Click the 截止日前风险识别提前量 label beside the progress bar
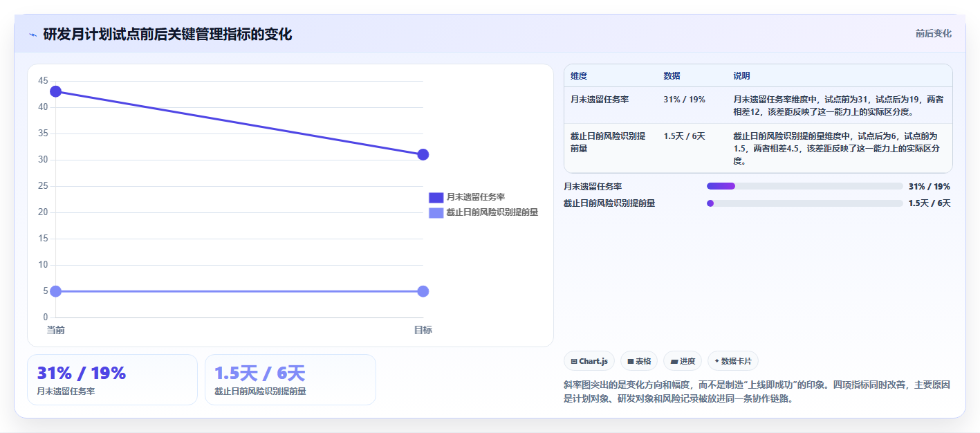This screenshot has height=433, width=980. 609,203
